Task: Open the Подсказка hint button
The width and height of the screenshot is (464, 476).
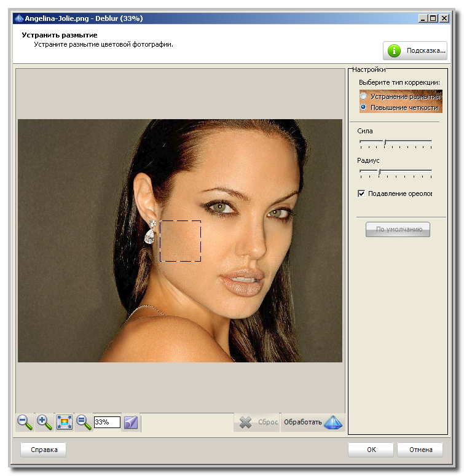Action: click(415, 51)
